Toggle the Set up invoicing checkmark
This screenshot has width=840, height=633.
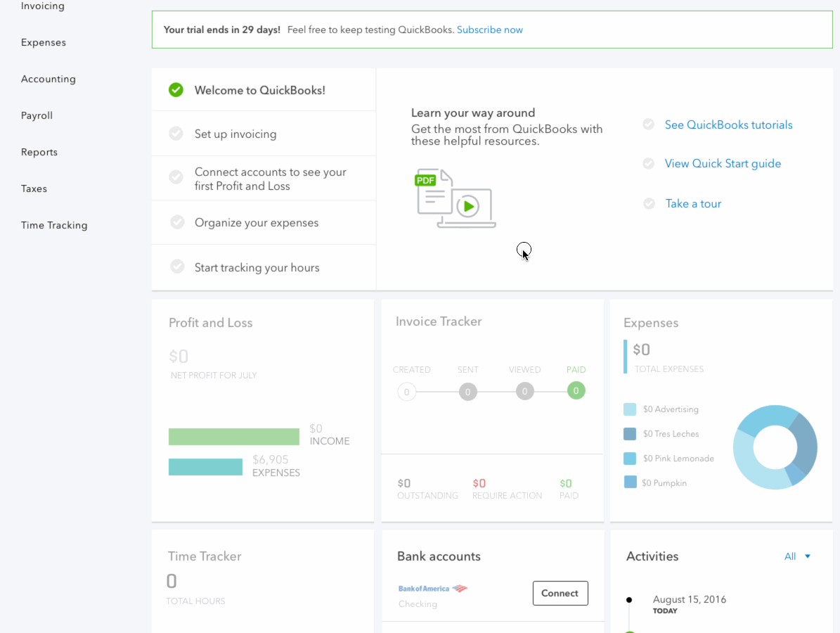tap(176, 134)
